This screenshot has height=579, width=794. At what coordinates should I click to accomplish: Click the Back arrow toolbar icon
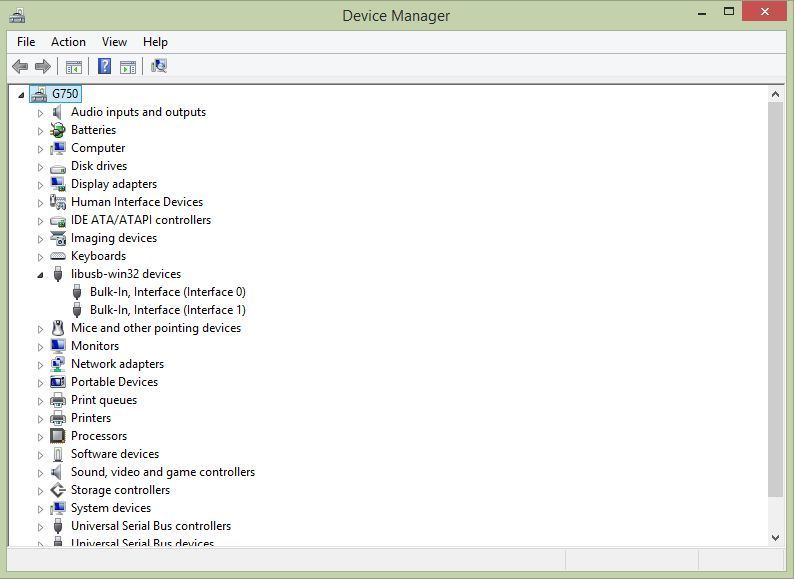20,66
